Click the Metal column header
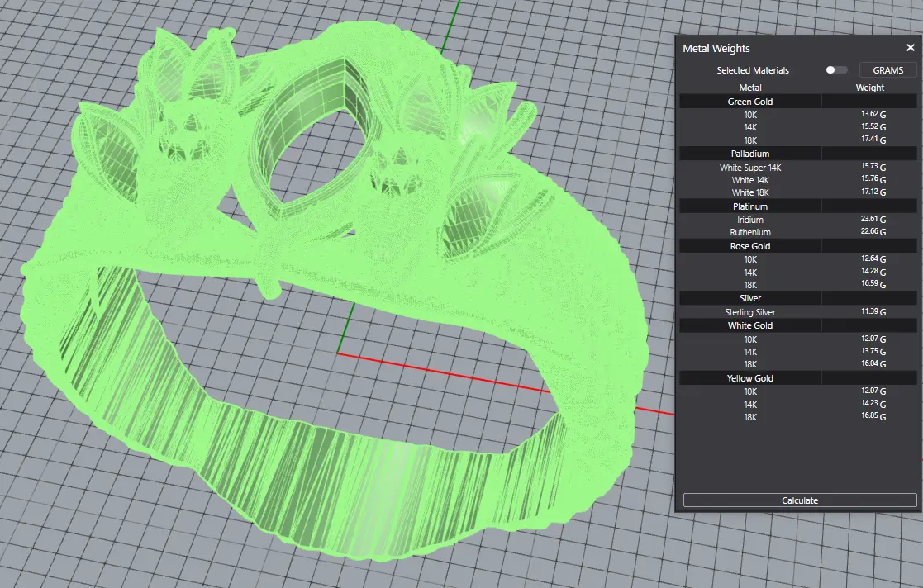 coord(750,88)
